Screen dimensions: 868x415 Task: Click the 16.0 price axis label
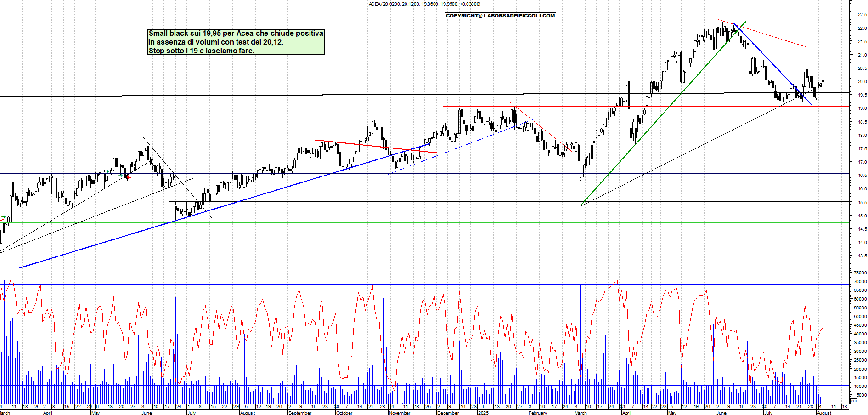pos(862,189)
